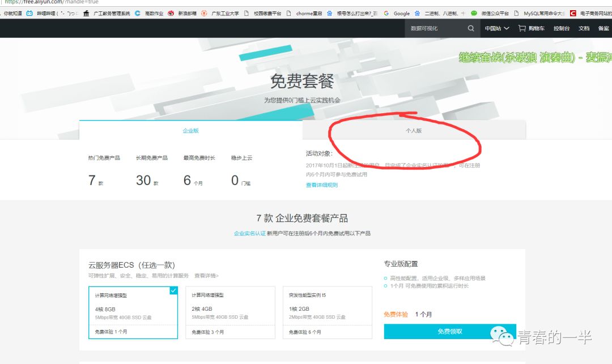
Task: Open the 控制台 console menu
Action: [561, 28]
